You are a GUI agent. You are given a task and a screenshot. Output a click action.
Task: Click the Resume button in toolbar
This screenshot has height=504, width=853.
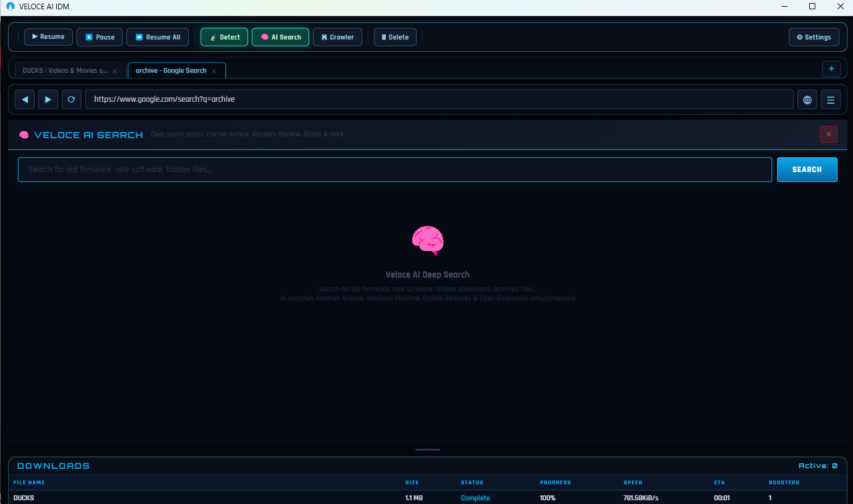48,37
